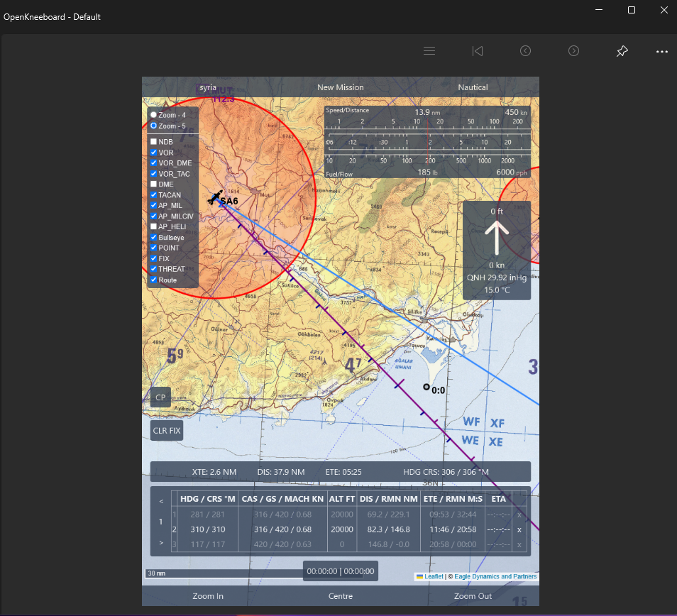Click the DIS: 37.9 NM readout
The height and width of the screenshot is (616, 677).
coord(281,472)
